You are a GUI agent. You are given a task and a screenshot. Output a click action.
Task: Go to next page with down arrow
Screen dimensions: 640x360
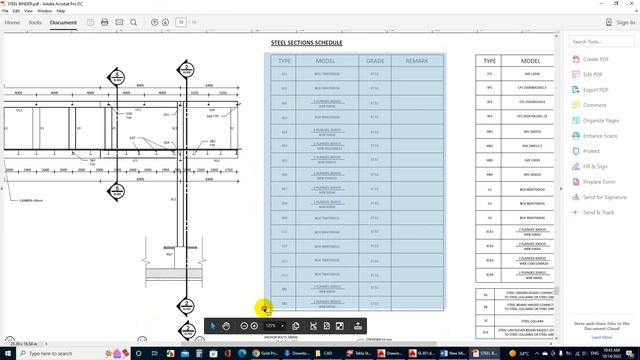[x=165, y=22]
